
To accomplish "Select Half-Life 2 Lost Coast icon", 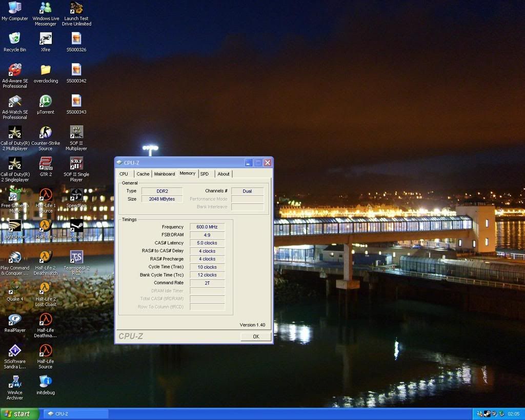I will (46, 294).
